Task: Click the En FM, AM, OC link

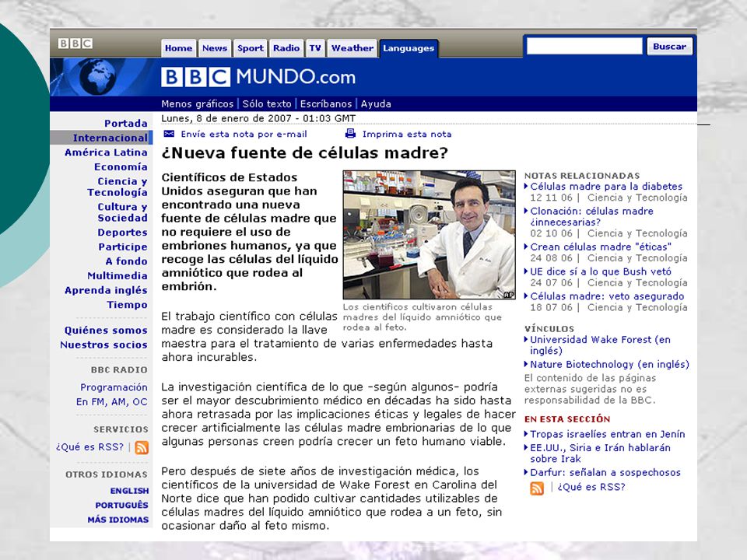Action: [x=111, y=401]
